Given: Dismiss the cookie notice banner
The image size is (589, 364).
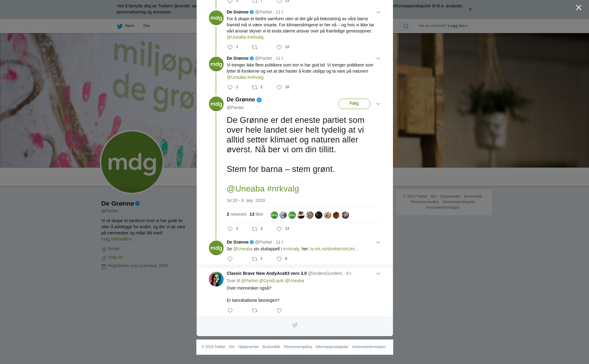Looking at the screenshot, I should [x=470, y=9].
